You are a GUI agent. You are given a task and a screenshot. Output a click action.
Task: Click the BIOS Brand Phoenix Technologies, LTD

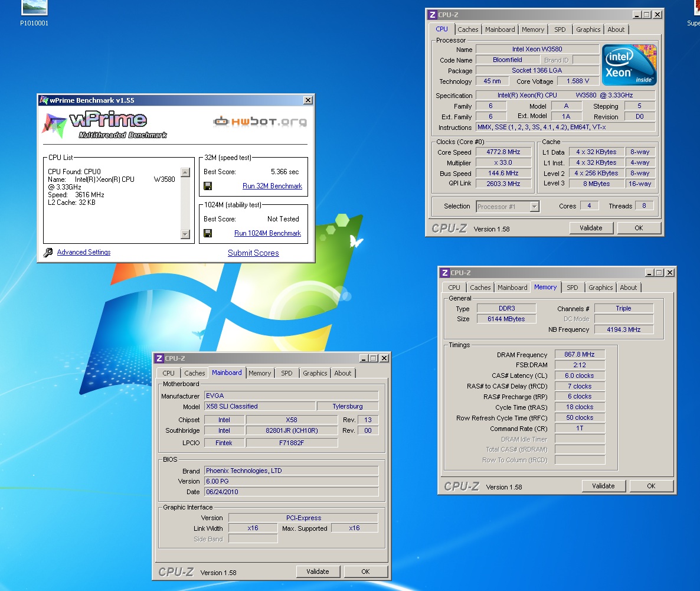pyautogui.click(x=291, y=471)
